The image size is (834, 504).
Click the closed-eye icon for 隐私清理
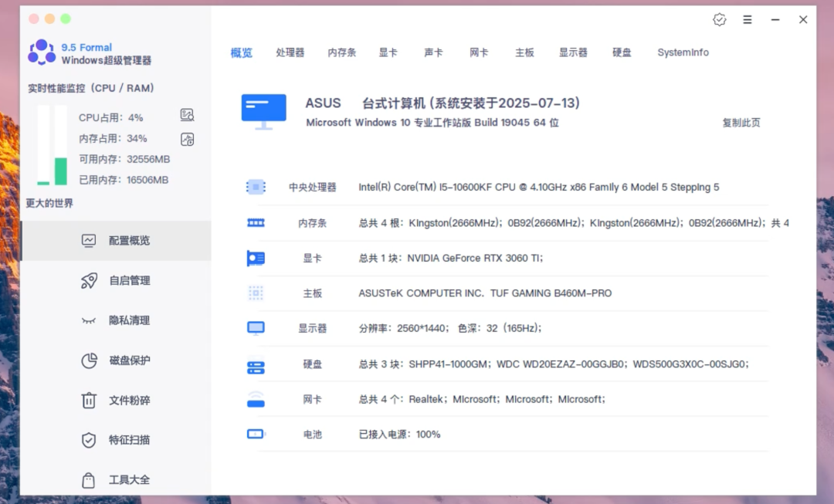pyautogui.click(x=88, y=320)
